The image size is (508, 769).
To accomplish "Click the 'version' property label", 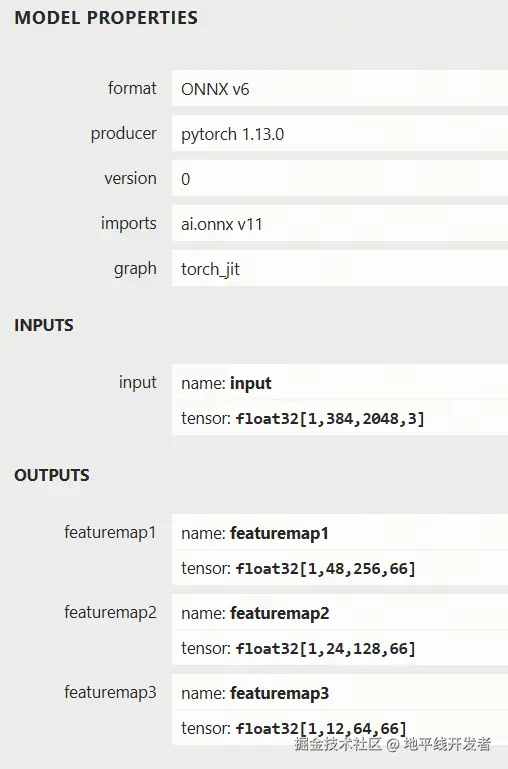I will coord(130,179).
